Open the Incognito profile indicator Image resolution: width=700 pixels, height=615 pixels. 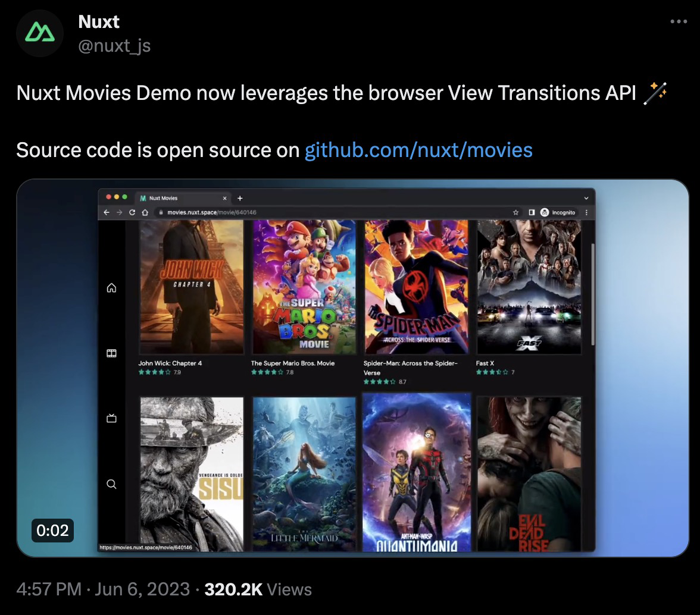[x=558, y=212]
